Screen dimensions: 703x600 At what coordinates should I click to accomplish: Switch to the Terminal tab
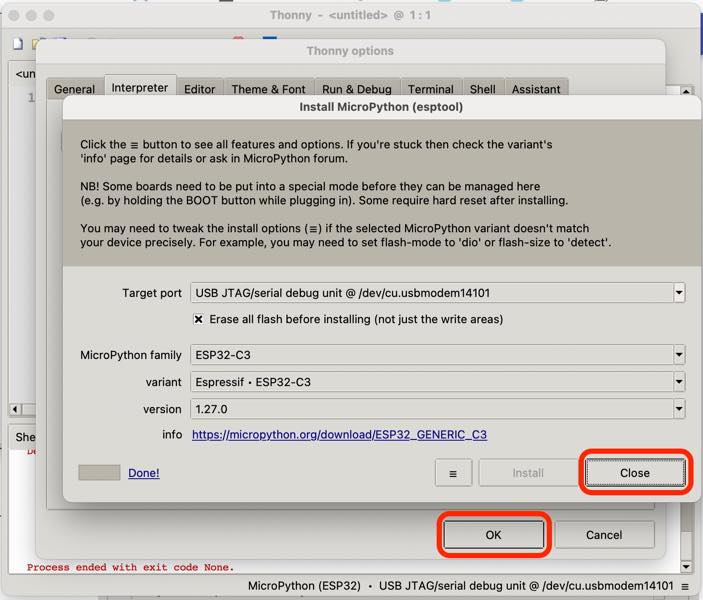(x=430, y=89)
